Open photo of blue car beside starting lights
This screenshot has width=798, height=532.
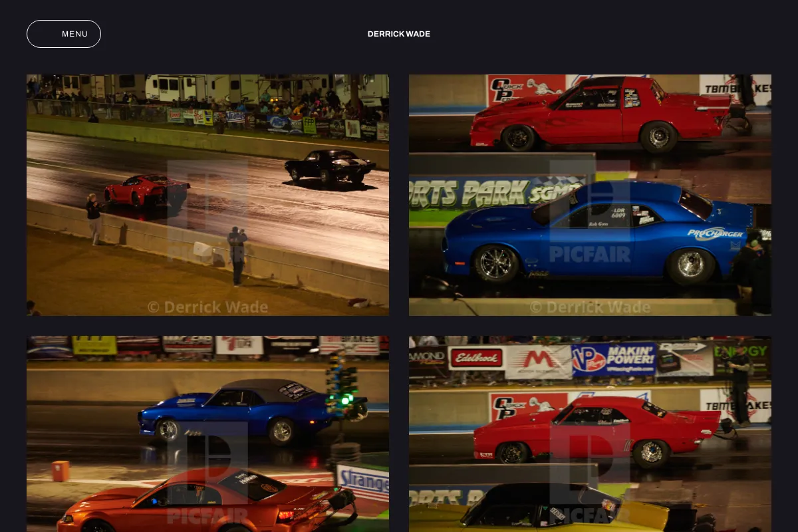tap(207, 434)
